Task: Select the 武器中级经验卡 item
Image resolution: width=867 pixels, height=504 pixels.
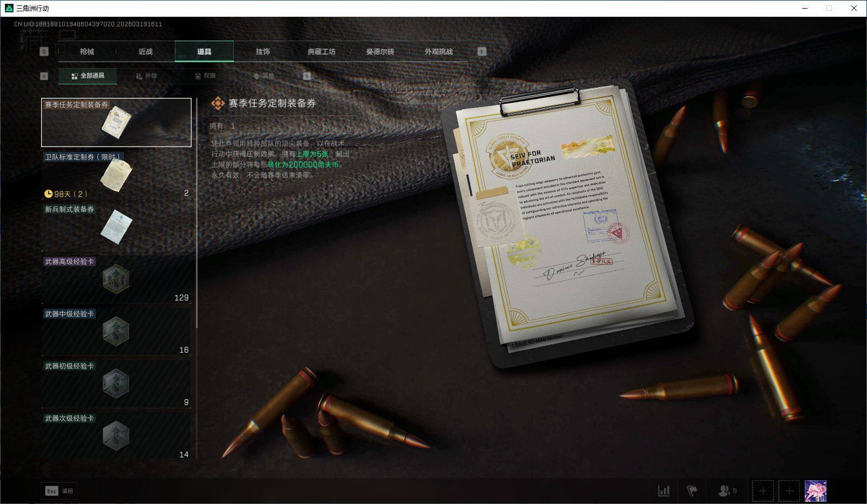Action: [x=116, y=332]
